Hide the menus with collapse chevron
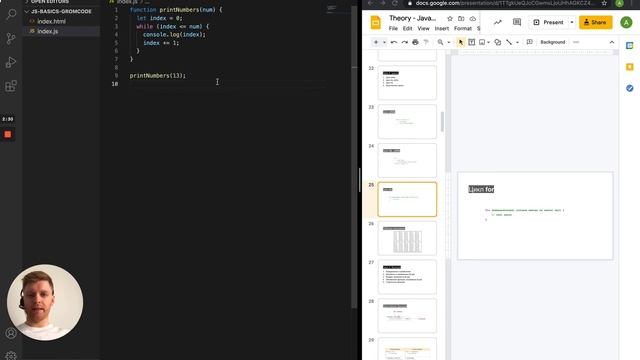The image size is (640, 360). [x=611, y=42]
